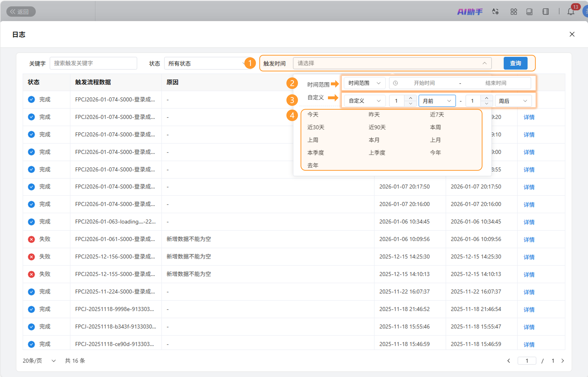Open the AI助手 assistant
588x377 pixels.
pos(470,12)
